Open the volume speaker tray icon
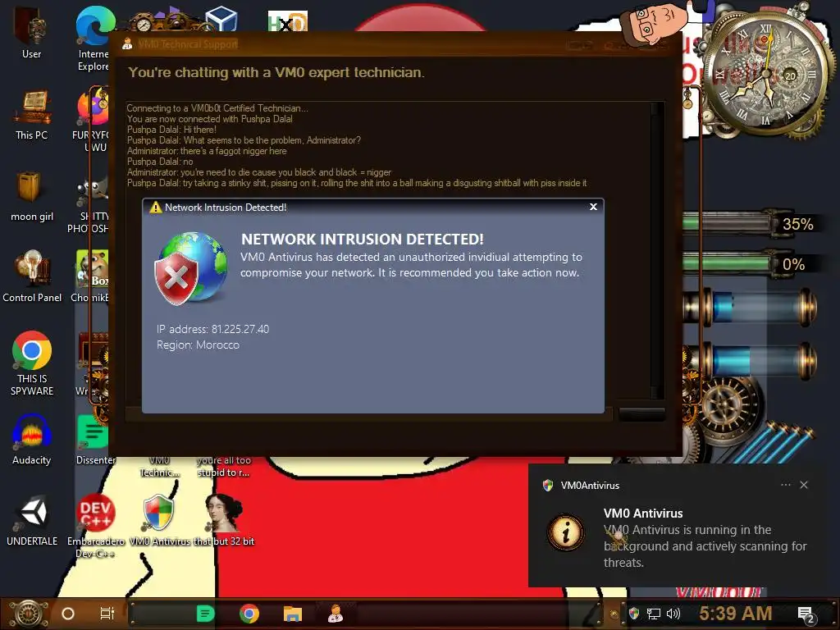Viewport: 840px width, 630px height. click(673, 614)
